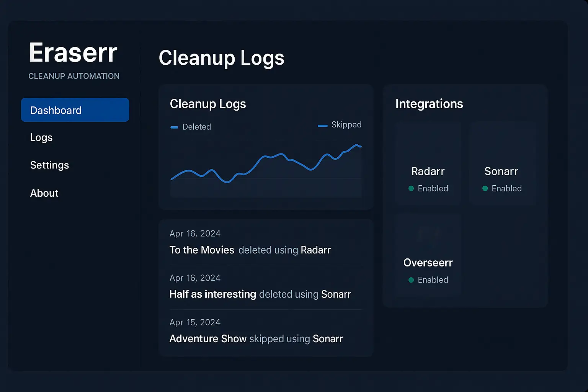Click the blue Skipped legend marker
Image resolution: width=588 pixels, height=392 pixels.
tap(322, 126)
